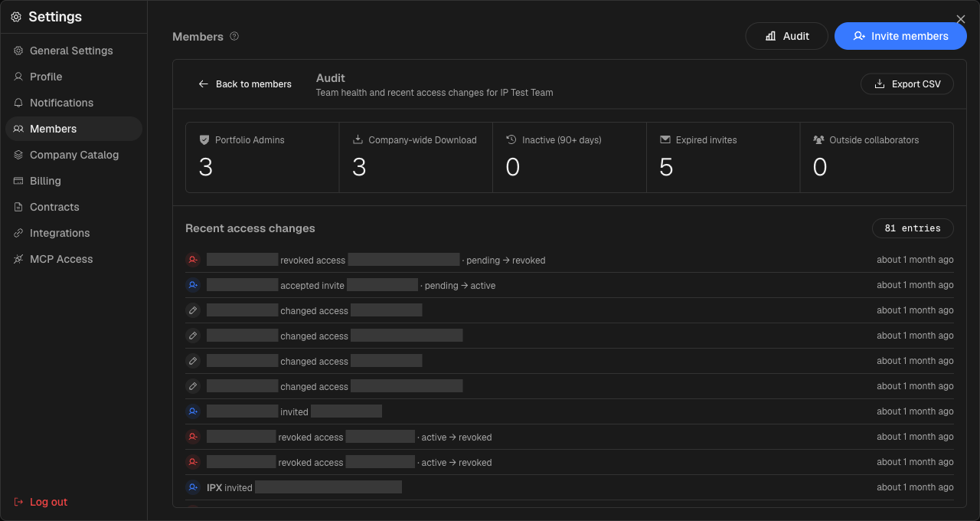Click the back arrow icon
Image resolution: width=980 pixels, height=521 pixels.
point(203,84)
